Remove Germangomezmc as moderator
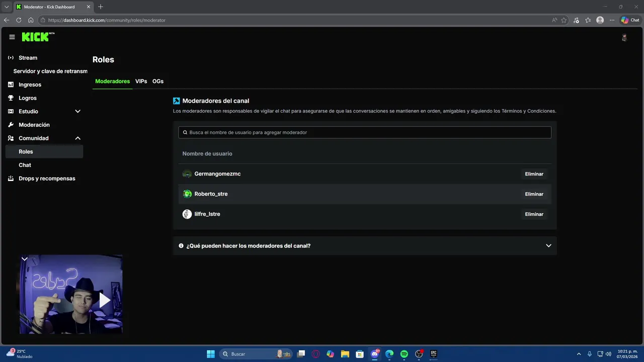Viewport: 644px width, 362px height. (534, 174)
